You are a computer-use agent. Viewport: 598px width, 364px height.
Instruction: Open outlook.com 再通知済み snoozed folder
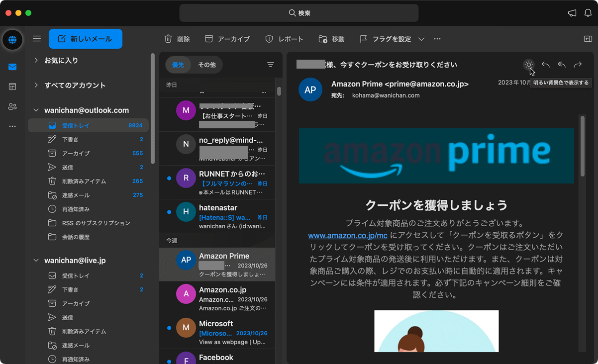click(x=89, y=209)
